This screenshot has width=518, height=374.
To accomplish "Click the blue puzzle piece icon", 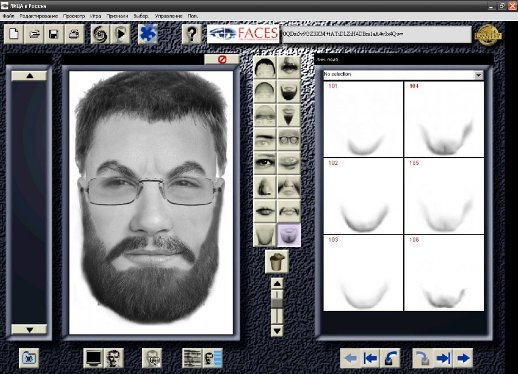I will point(148,34).
